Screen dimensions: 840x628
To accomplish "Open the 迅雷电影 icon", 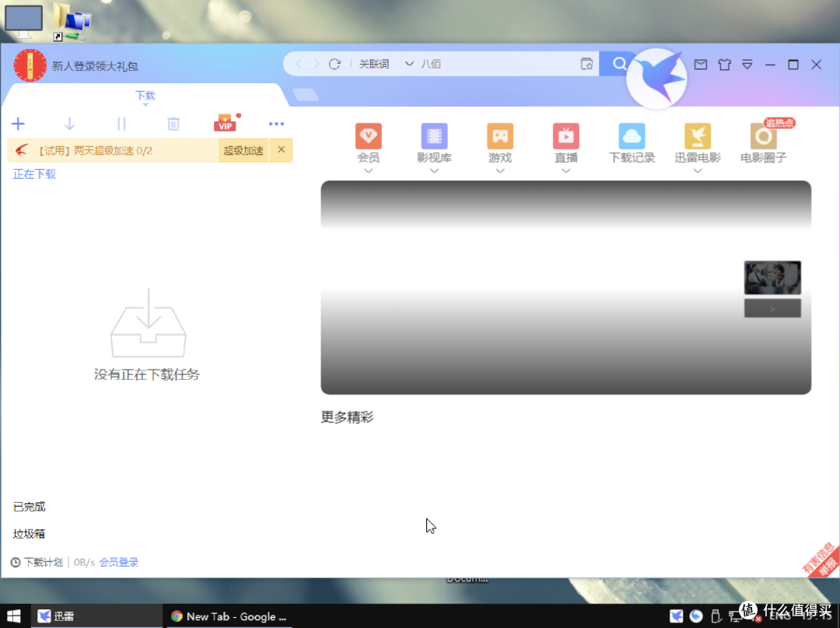I will [x=698, y=136].
